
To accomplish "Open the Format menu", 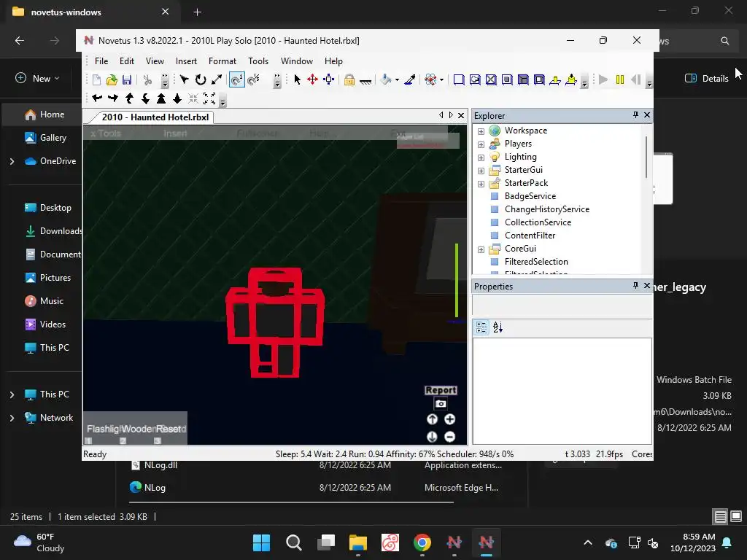I will [222, 61].
